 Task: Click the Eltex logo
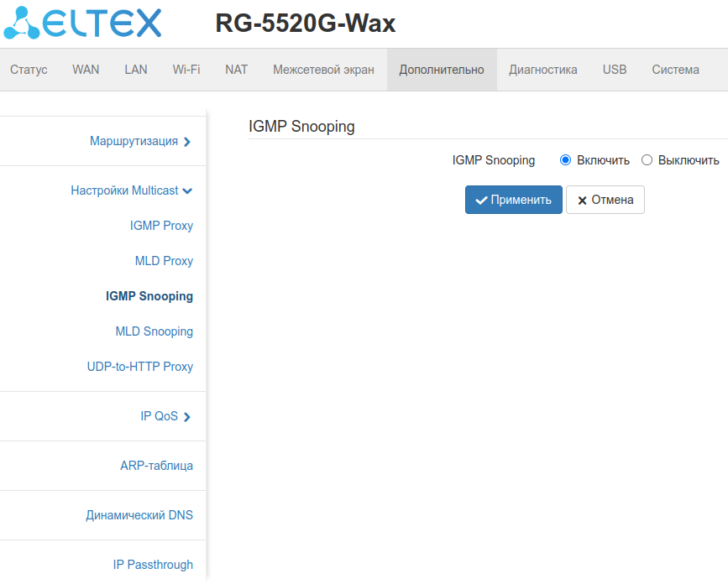coord(82,23)
